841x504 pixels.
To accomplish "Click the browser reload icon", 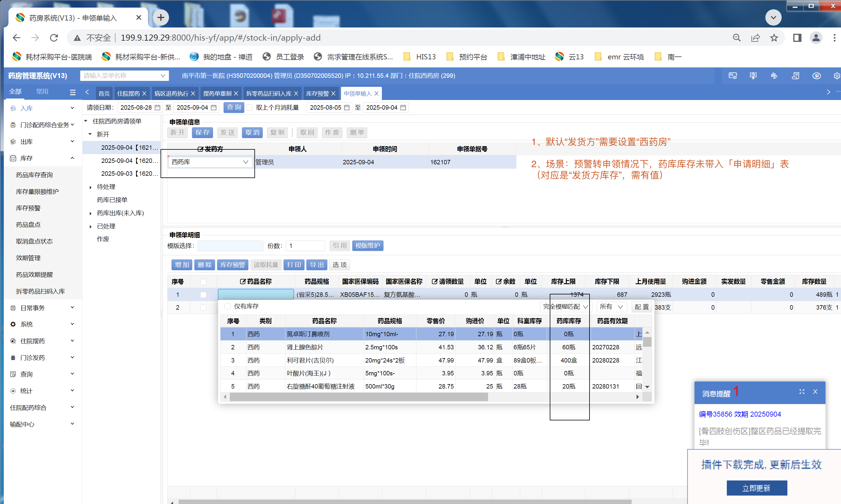I will pos(54,38).
